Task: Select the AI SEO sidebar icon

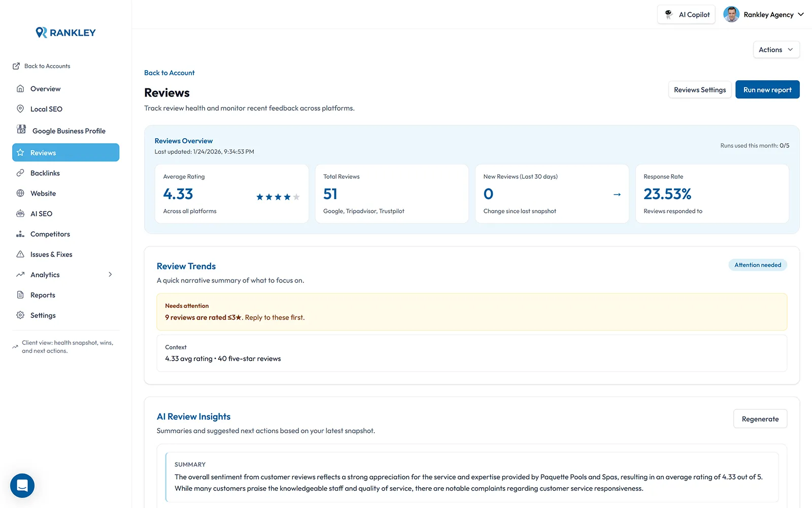Action: pyautogui.click(x=20, y=213)
